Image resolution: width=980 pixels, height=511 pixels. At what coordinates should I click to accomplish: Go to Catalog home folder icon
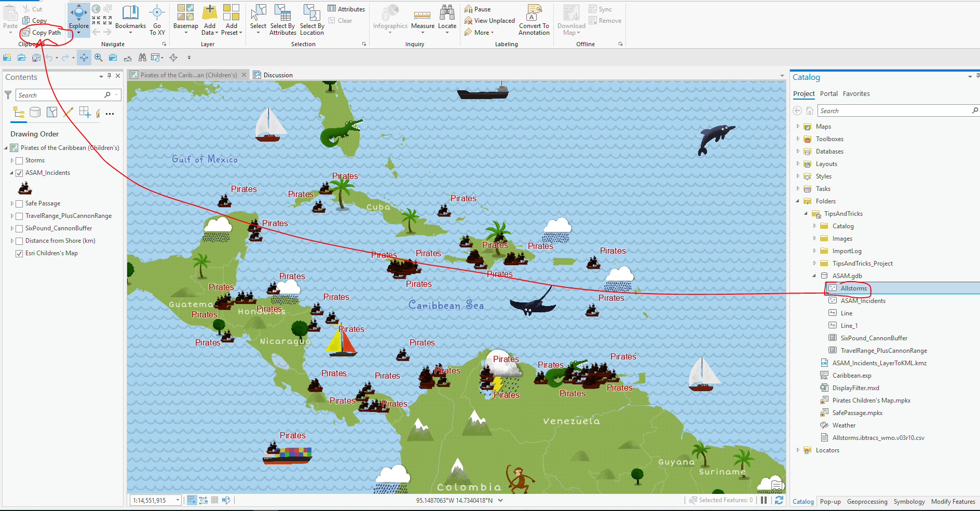[810, 111]
